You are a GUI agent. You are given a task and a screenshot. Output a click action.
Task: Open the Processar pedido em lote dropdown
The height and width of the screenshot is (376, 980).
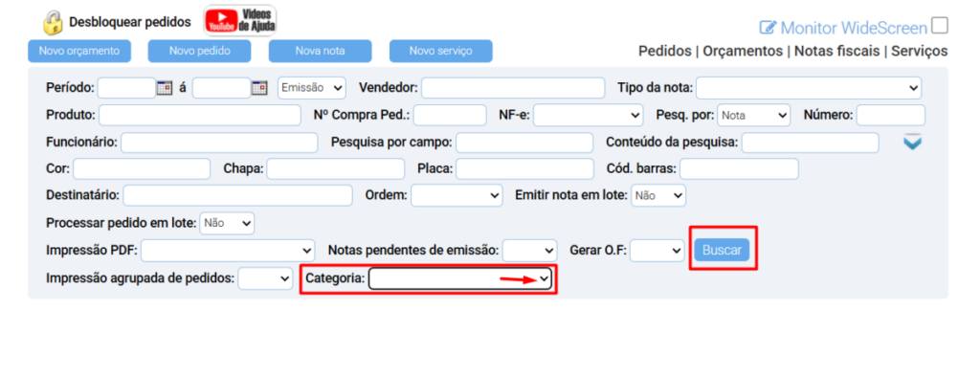click(x=227, y=222)
